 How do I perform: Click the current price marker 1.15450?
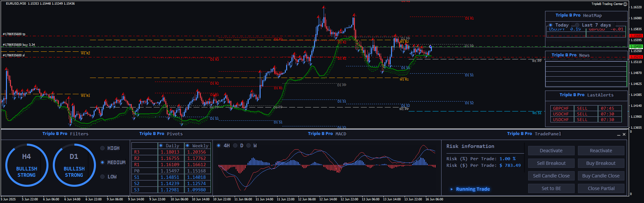(636, 47)
